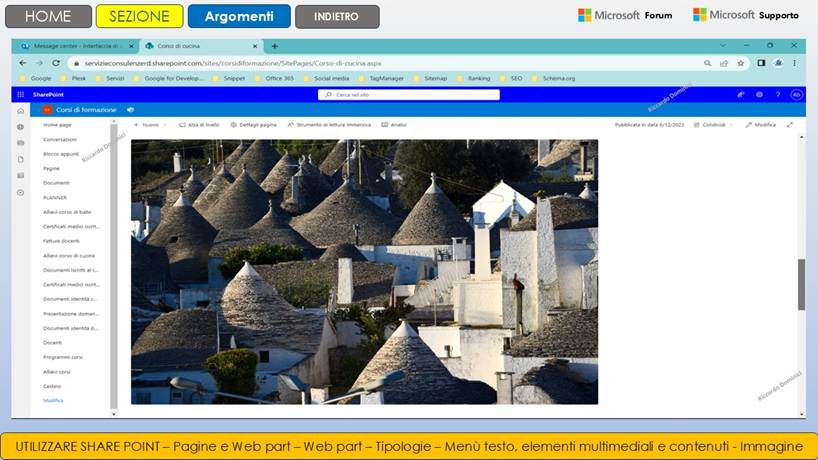
Task: Open the SEO bookmark folder
Action: (x=511, y=78)
